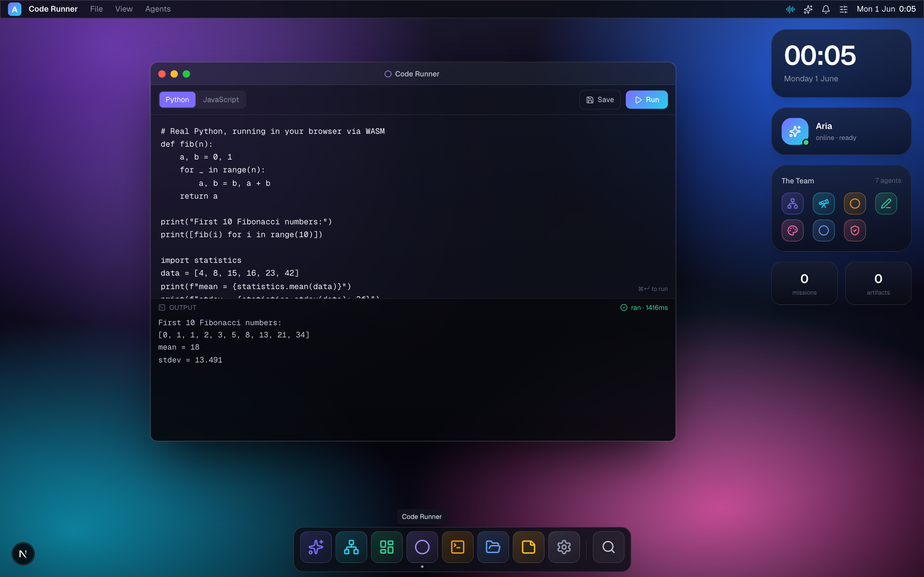Click the green check icon beside ran
This screenshot has height=577, width=924.
pos(624,307)
